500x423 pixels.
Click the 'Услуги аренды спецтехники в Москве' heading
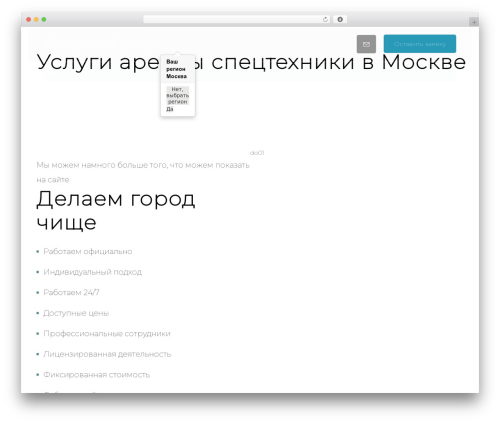tap(251, 62)
